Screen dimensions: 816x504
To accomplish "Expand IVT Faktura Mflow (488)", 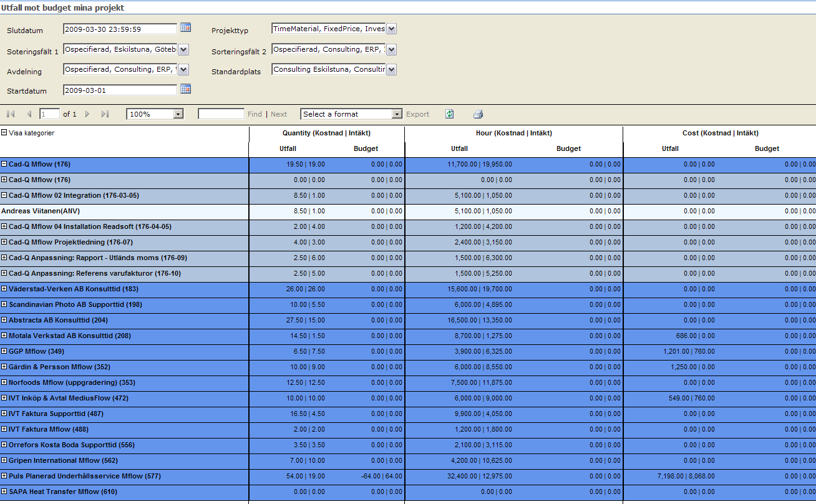I will [x=4, y=429].
